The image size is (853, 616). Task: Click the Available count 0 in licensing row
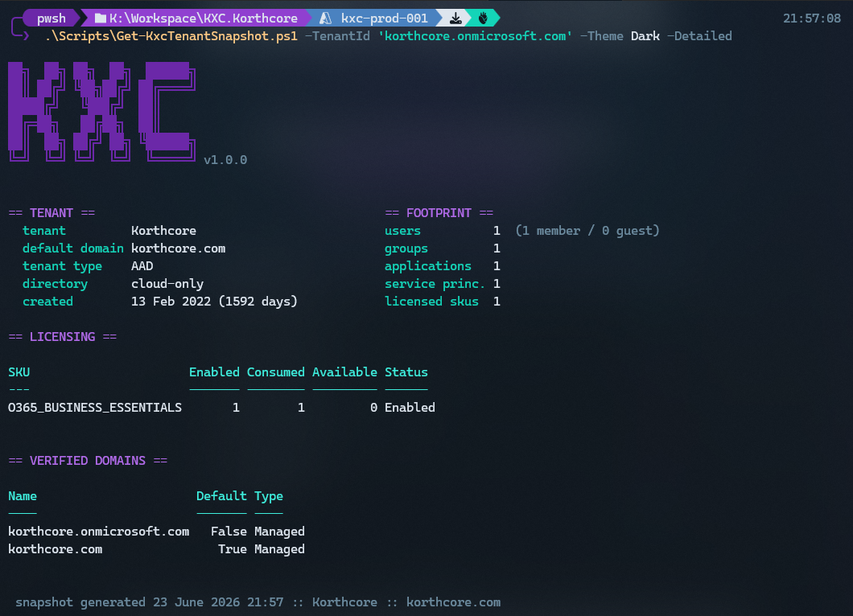click(373, 408)
